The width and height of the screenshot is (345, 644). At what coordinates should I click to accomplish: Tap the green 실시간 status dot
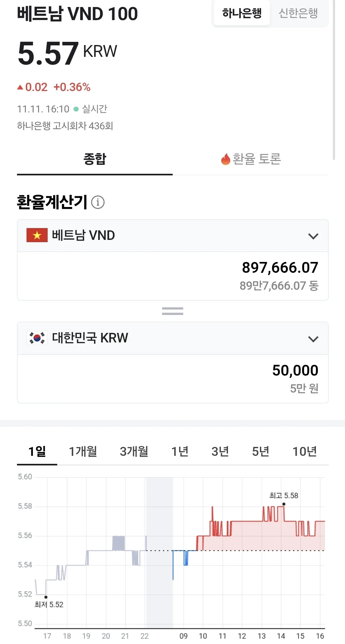[x=76, y=109]
